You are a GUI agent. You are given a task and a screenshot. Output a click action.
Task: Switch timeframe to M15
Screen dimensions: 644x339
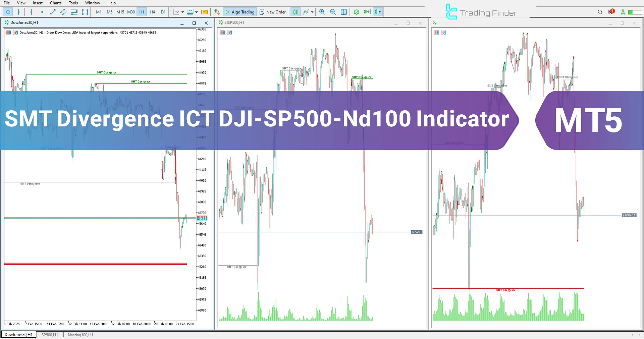[x=120, y=12]
